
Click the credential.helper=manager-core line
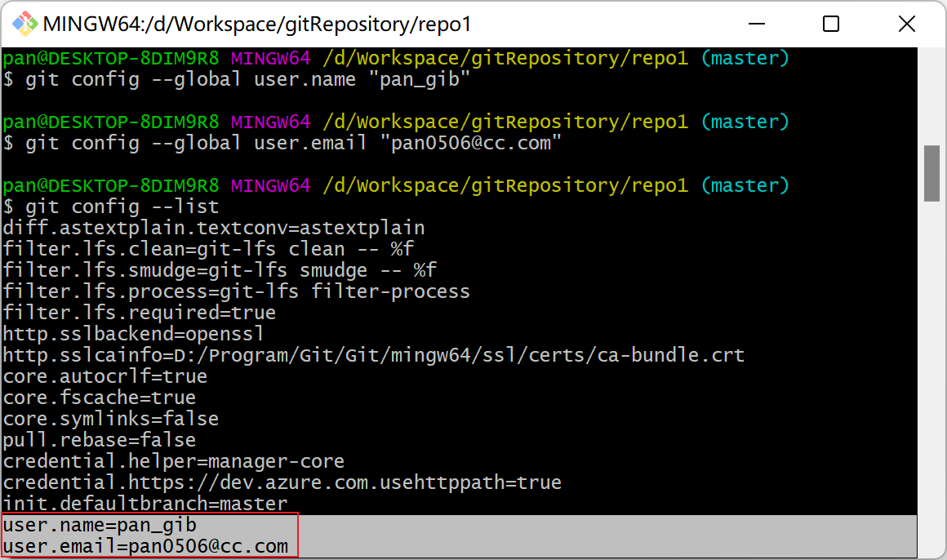174,461
